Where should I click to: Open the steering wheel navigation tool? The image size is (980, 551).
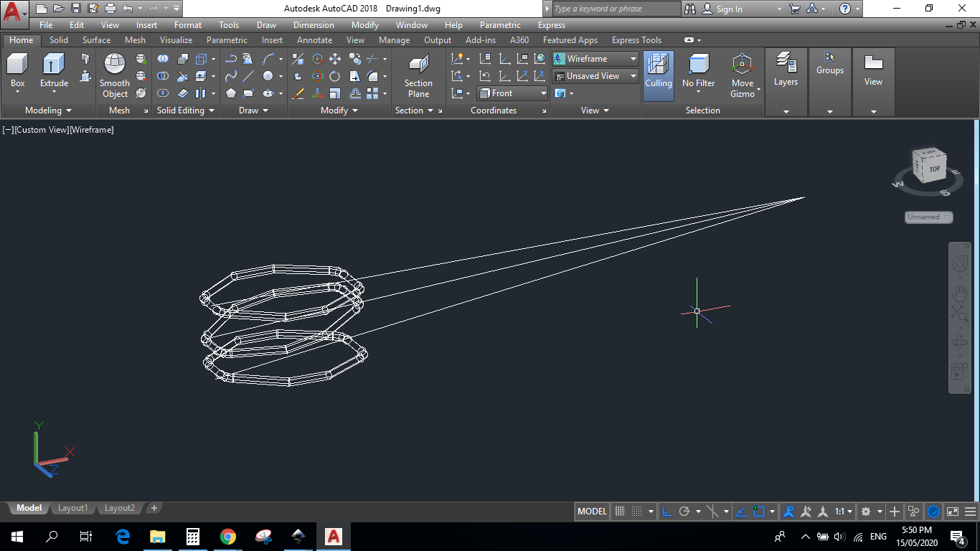[959, 264]
